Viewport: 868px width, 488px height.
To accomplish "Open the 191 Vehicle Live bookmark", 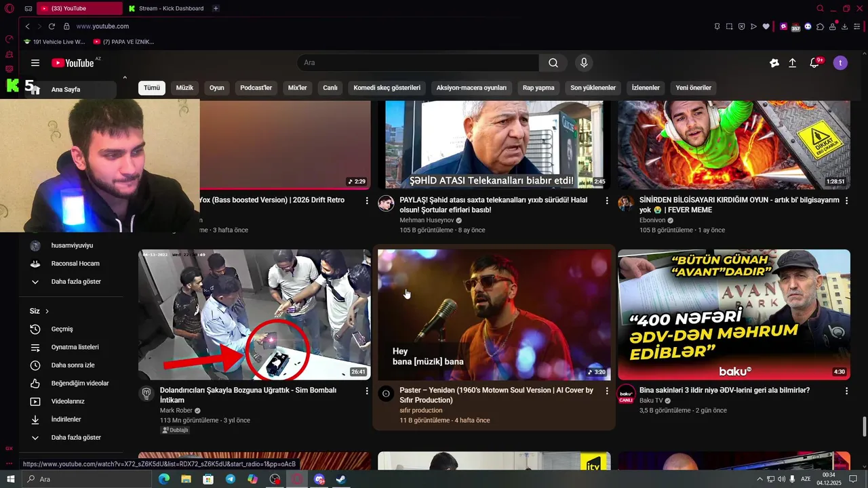I will point(54,42).
